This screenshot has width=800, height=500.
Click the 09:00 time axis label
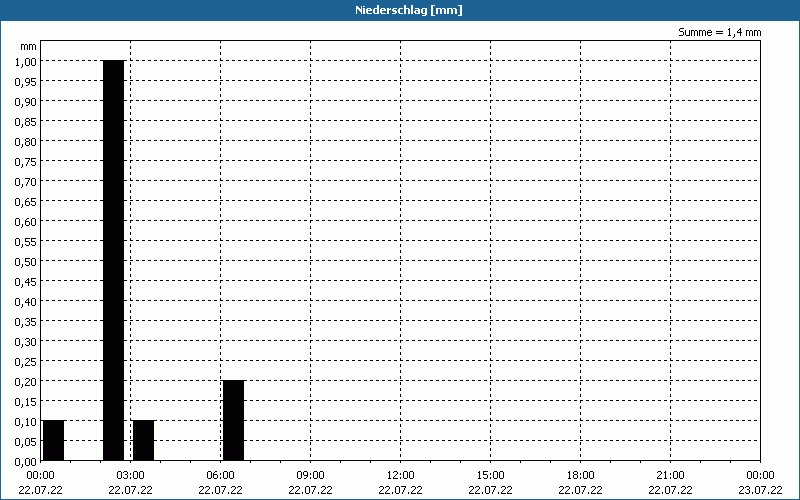310,475
